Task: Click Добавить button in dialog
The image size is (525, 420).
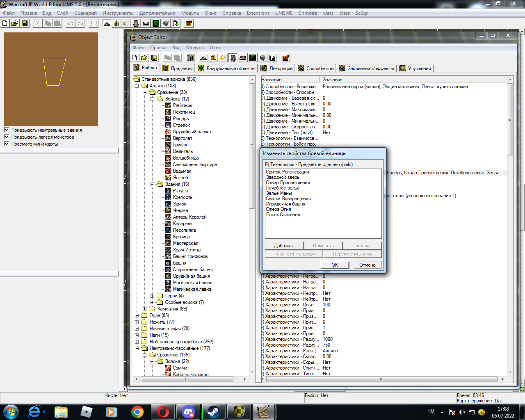Action: pos(284,246)
